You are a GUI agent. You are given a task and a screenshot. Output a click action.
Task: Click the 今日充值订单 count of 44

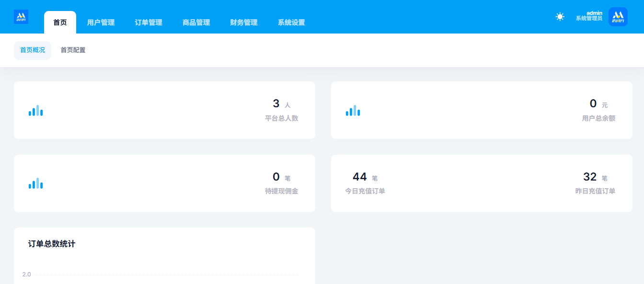(x=359, y=177)
